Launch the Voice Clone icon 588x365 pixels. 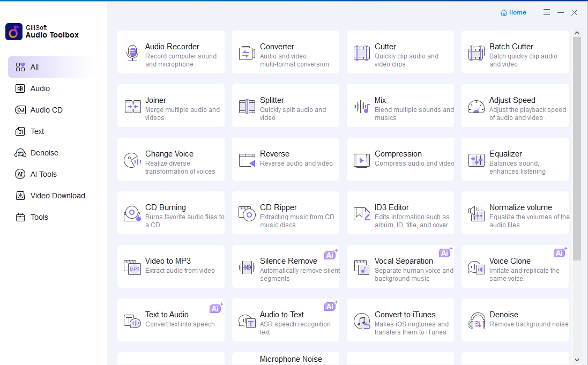[x=477, y=267]
